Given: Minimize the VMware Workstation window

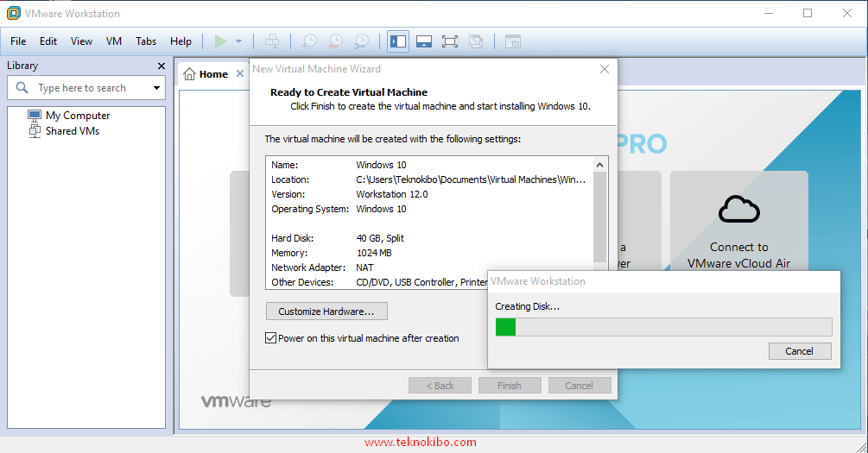Looking at the screenshot, I should tap(769, 13).
